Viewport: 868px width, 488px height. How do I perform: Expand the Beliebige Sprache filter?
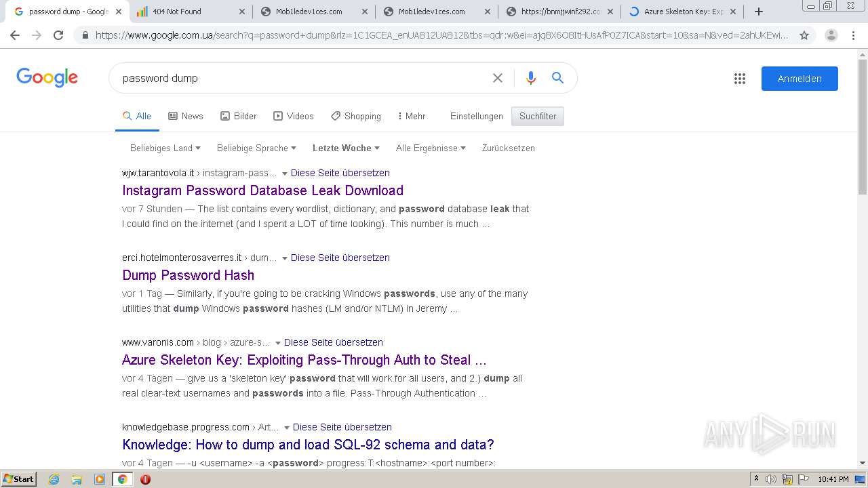coord(256,148)
